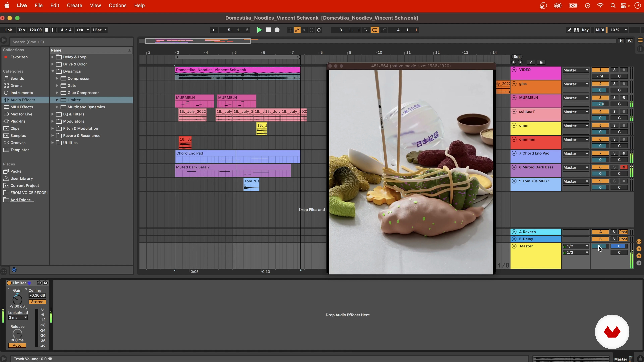Enable Automation Arm button
The image size is (644, 362).
coord(297,30)
